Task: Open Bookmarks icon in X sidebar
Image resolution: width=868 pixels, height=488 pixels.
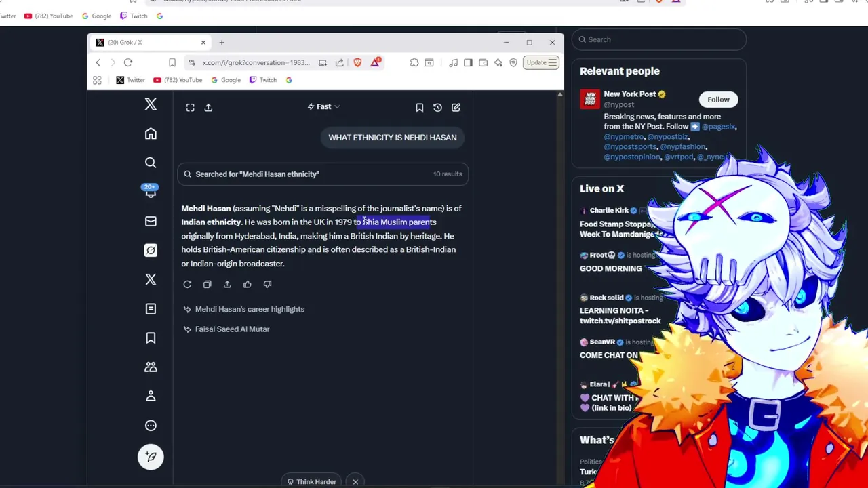Action: 151,338
